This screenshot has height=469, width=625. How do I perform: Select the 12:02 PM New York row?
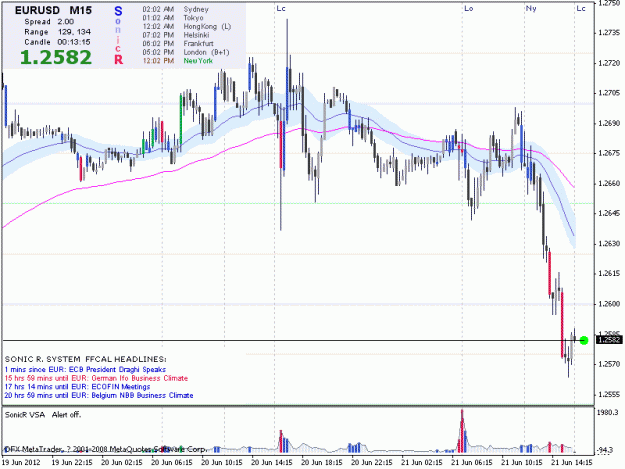tap(178, 61)
